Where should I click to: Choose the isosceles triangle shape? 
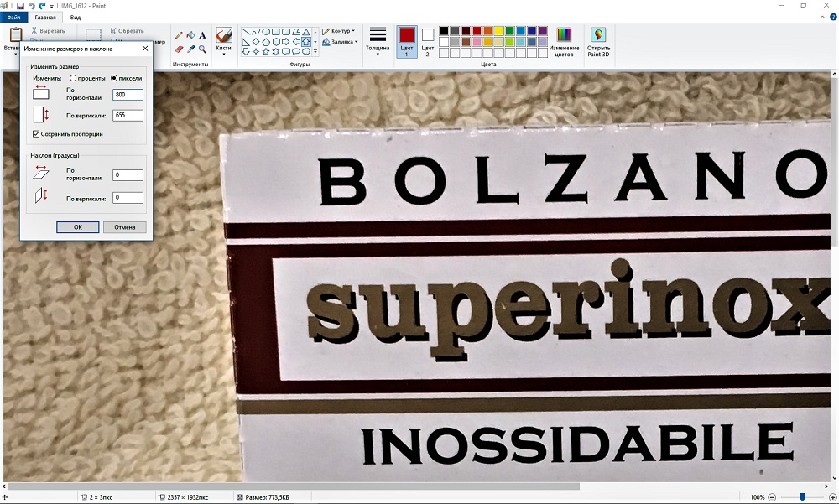click(306, 32)
